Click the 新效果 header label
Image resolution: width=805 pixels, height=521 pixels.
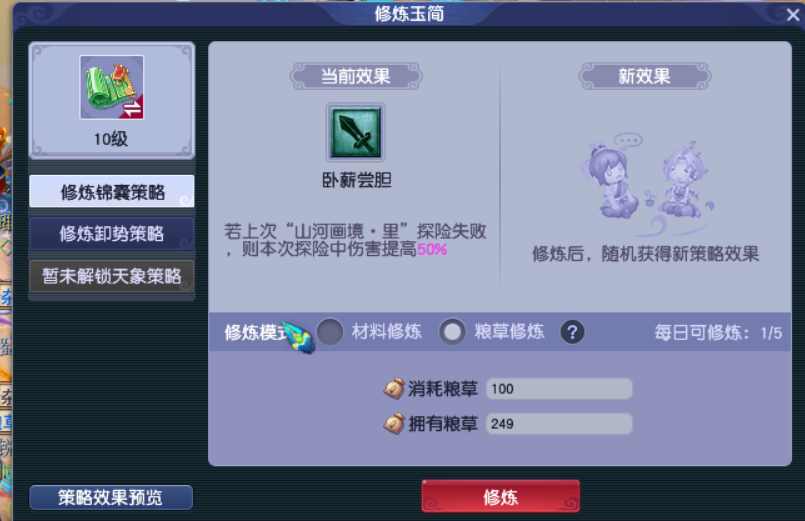[x=645, y=76]
